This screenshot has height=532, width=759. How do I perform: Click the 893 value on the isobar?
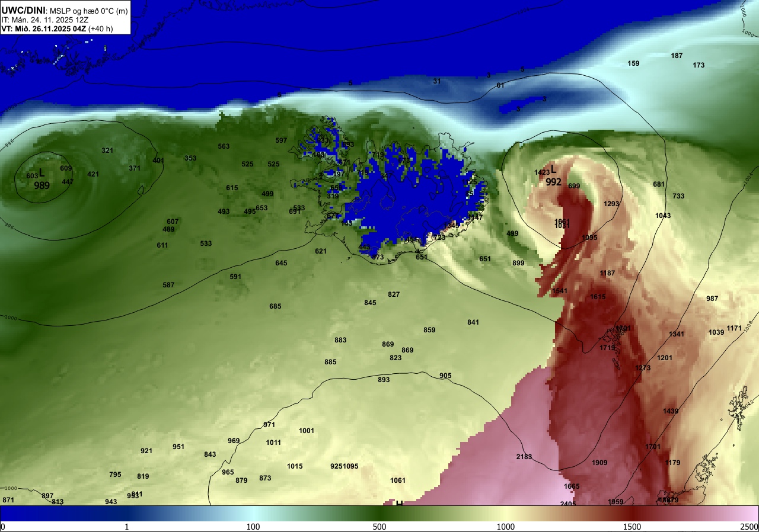pyautogui.click(x=384, y=380)
